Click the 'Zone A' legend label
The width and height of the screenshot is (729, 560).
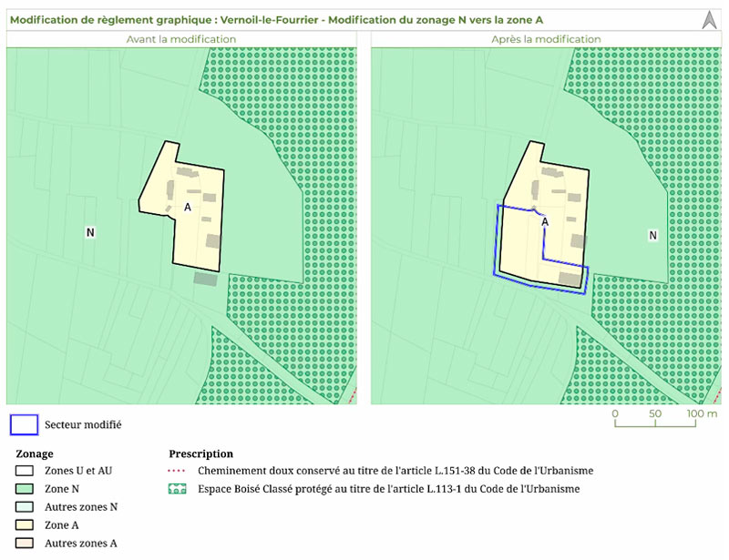pos(61,525)
